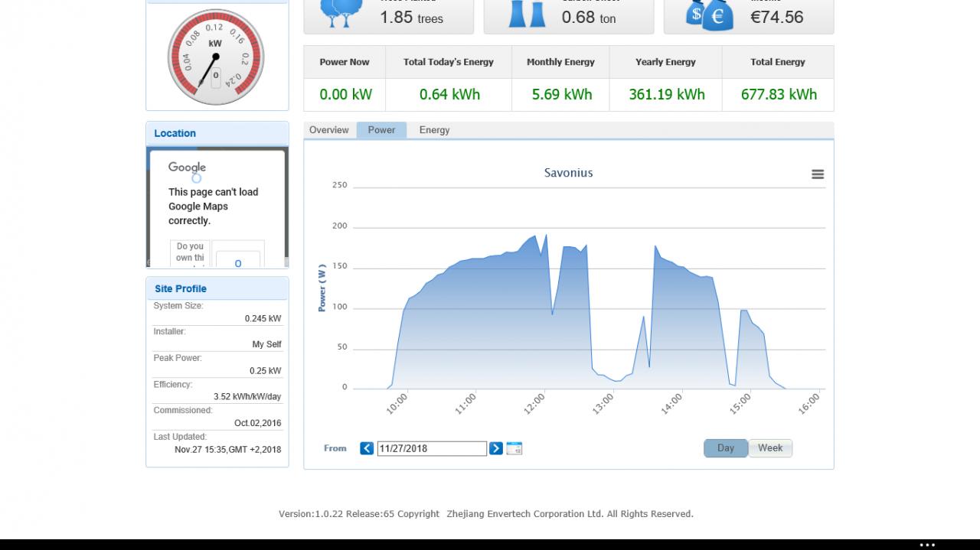Viewport: 980px width, 550px height.
Task: Switch chart to Week view
Action: click(x=770, y=448)
